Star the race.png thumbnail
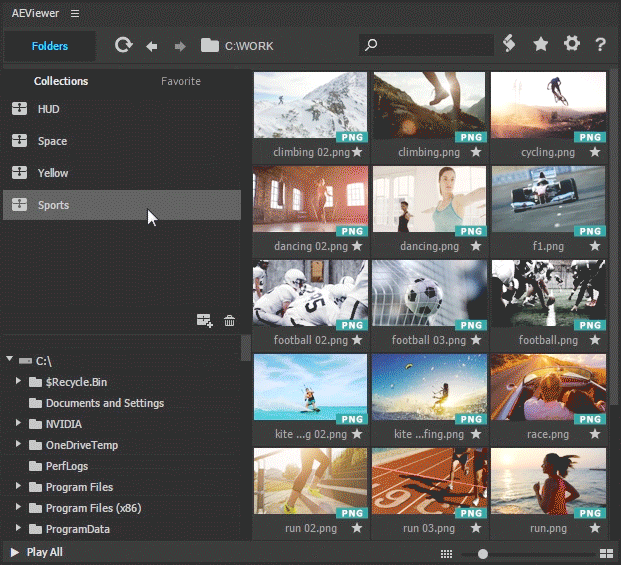This screenshot has width=621, height=565. tap(595, 435)
